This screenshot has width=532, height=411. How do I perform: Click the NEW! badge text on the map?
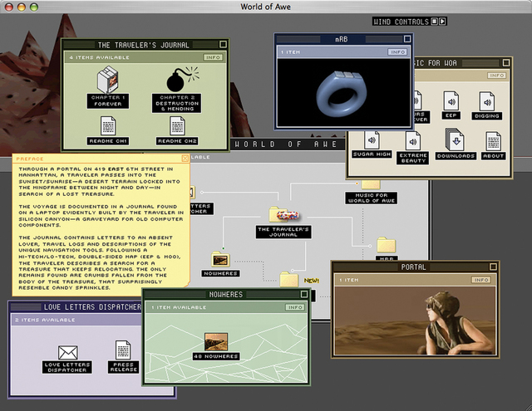click(x=311, y=281)
